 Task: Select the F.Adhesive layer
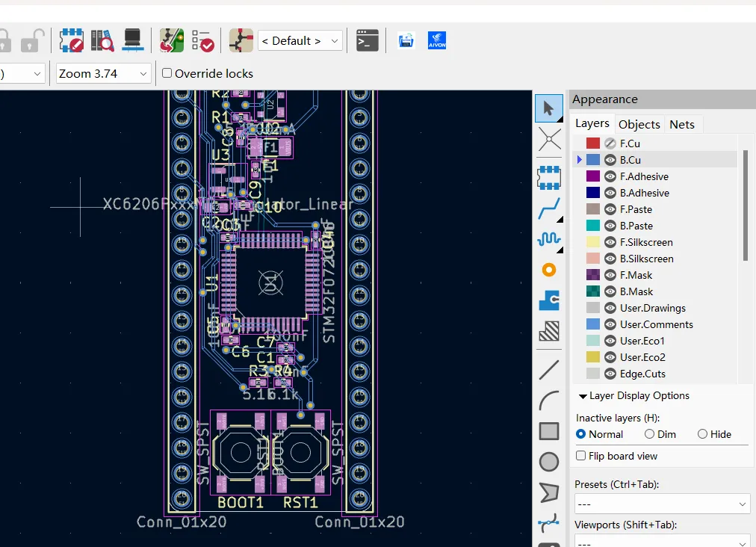[x=644, y=176]
